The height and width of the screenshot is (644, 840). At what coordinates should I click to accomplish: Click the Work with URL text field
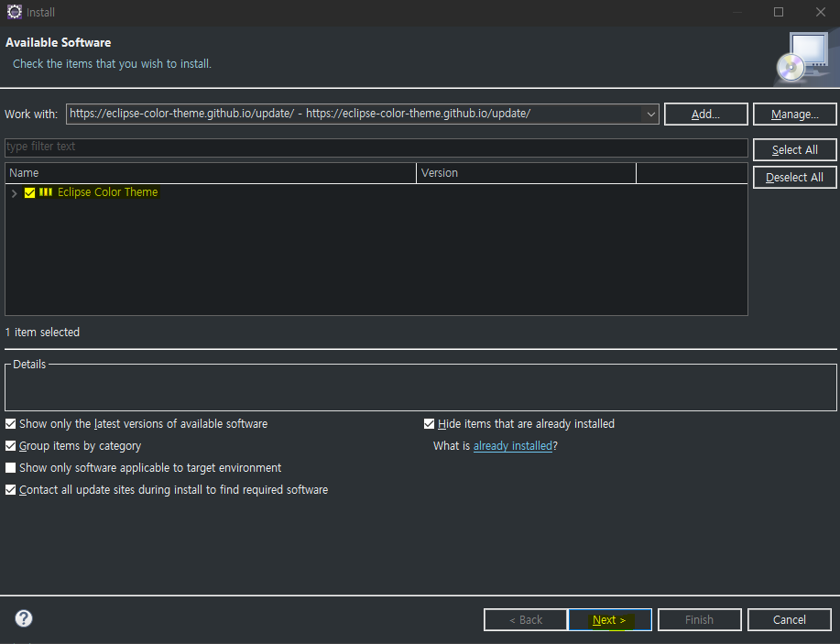355,115
